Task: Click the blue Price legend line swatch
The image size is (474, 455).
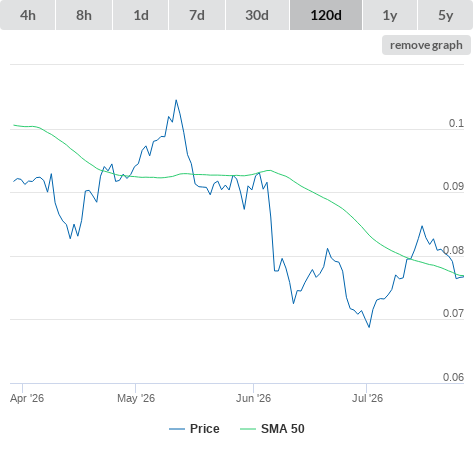Action: [x=177, y=429]
